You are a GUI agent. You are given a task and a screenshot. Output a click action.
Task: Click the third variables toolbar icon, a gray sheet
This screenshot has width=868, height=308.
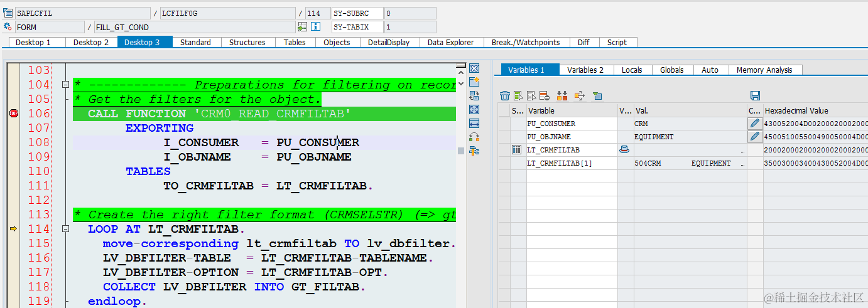[531, 96]
